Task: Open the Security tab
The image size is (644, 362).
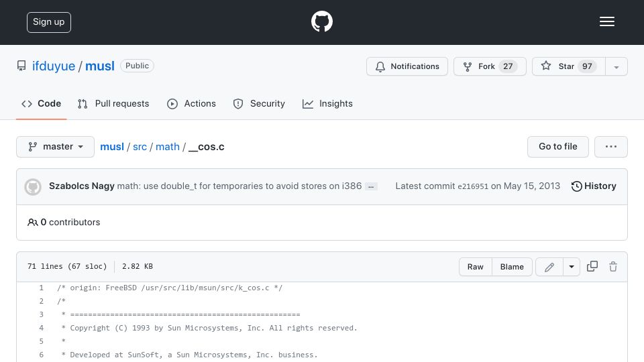Action: [x=259, y=104]
